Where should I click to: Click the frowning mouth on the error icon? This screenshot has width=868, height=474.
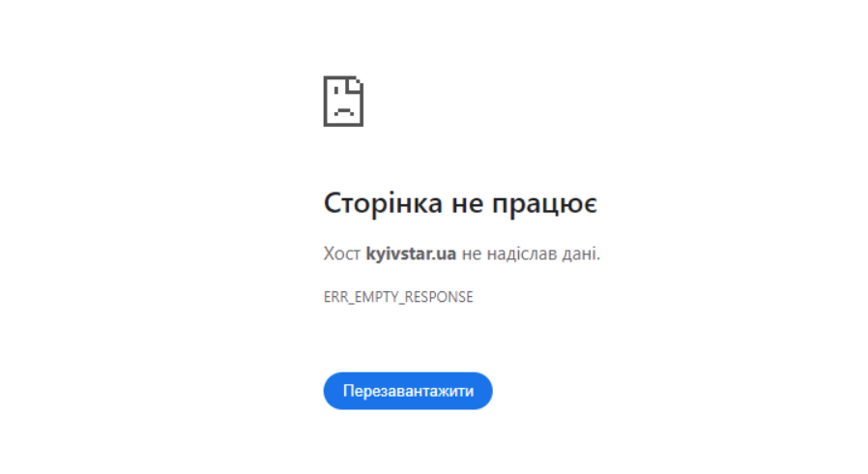pos(344,110)
